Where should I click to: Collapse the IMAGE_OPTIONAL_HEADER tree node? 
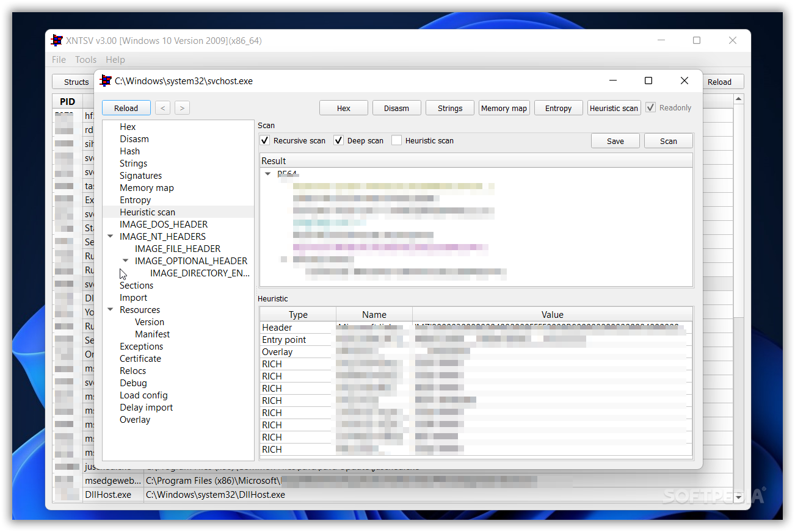[126, 261]
